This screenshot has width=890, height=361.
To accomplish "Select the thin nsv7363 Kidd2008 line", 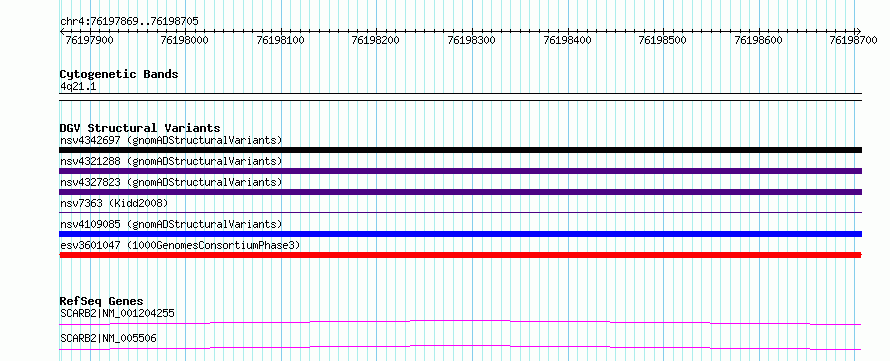I will (x=460, y=213).
